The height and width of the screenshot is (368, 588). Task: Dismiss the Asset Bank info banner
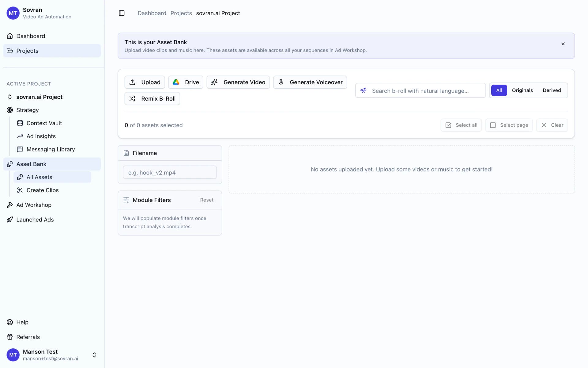pos(563,44)
